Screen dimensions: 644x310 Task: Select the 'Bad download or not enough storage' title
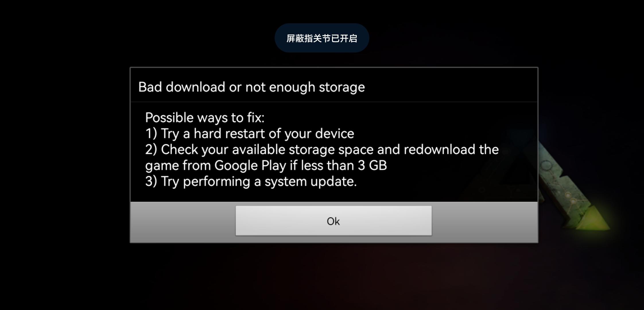coord(251,87)
